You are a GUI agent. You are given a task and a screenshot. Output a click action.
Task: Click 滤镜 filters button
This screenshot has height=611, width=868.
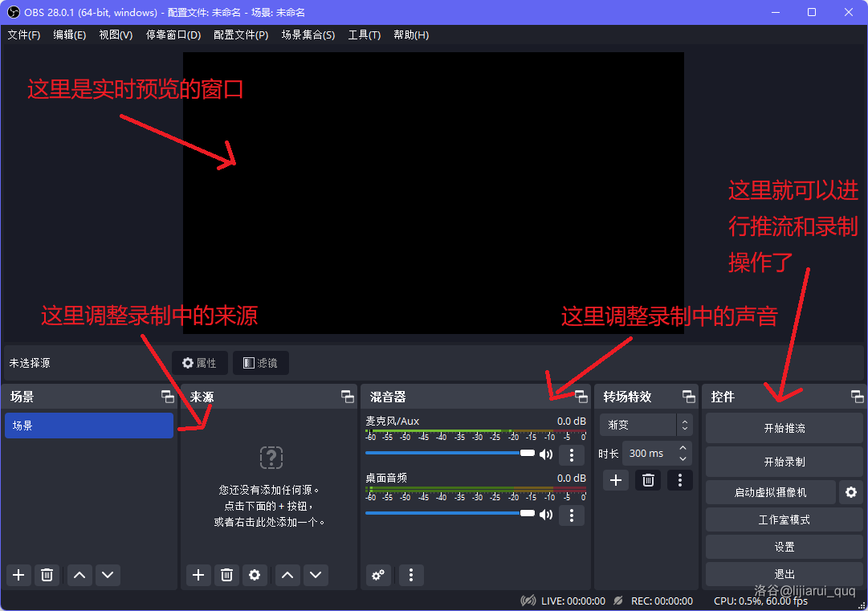click(x=261, y=363)
